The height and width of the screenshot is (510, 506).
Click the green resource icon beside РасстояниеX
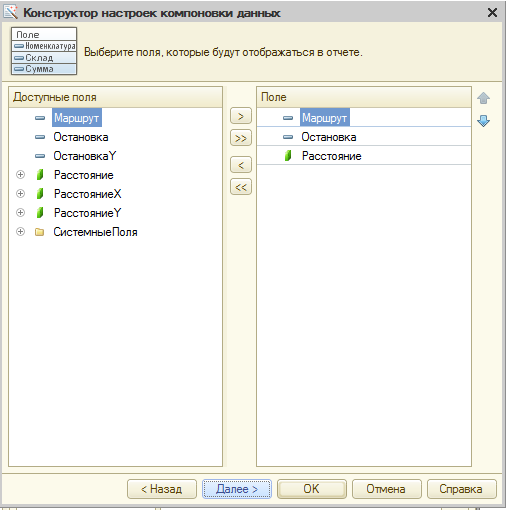click(x=40, y=194)
